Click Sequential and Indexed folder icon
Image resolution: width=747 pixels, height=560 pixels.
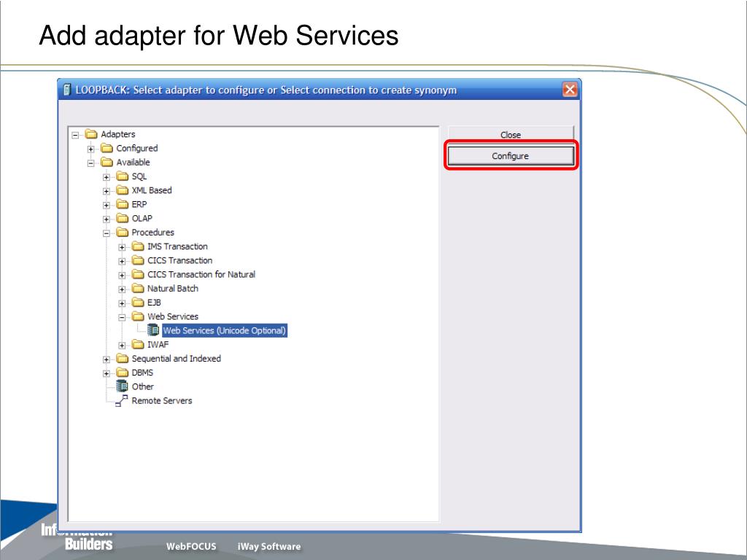tap(123, 358)
